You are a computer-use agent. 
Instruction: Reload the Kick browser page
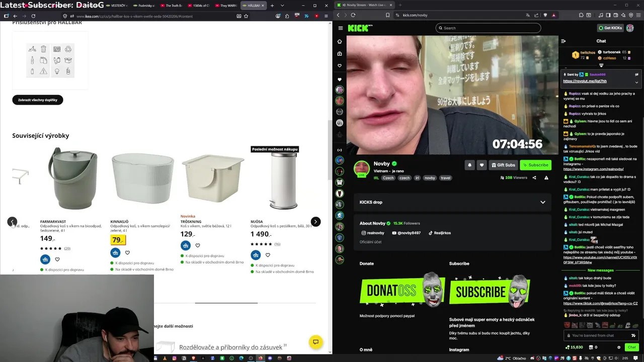pos(353,15)
